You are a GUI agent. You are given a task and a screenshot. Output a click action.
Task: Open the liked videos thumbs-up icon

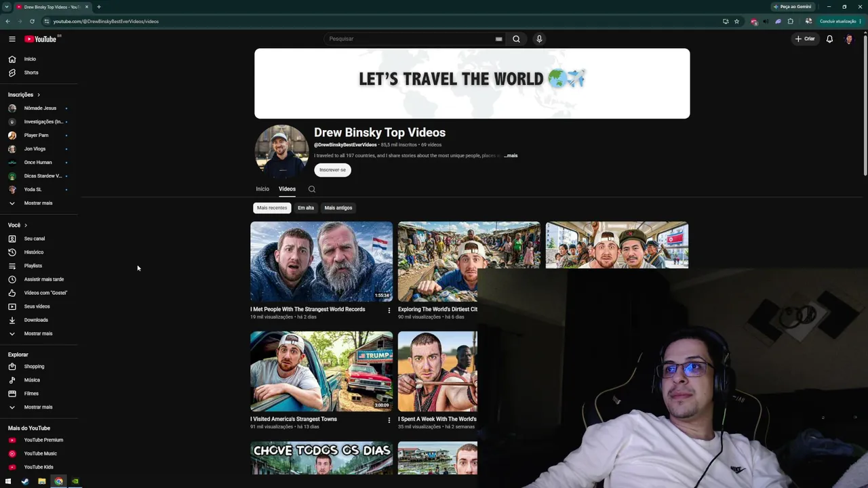[x=12, y=293]
